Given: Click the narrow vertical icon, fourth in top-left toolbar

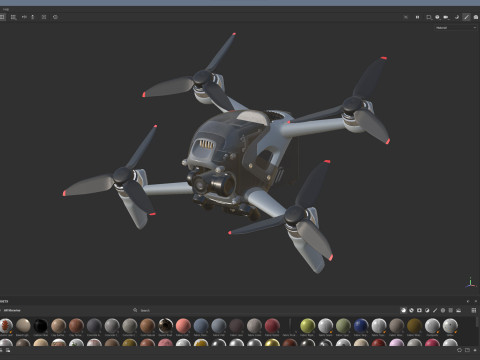Looking at the screenshot, I should (33, 17).
